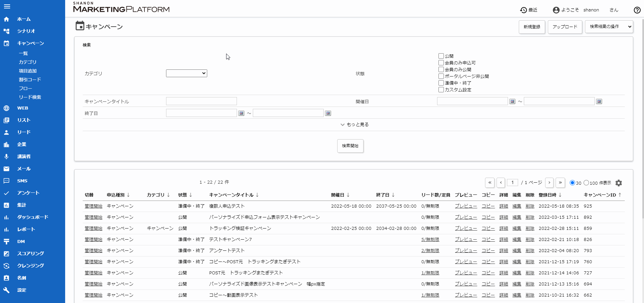Check the 会員のみ申込可 checkbox

click(441, 63)
